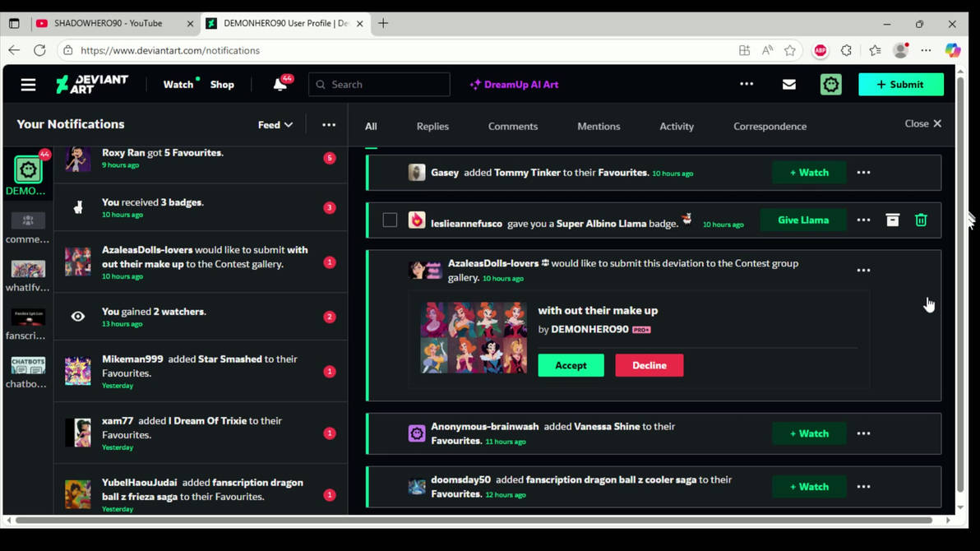Open the DreamUp AI Art link
This screenshot has height=551, width=980.
[x=514, y=85]
